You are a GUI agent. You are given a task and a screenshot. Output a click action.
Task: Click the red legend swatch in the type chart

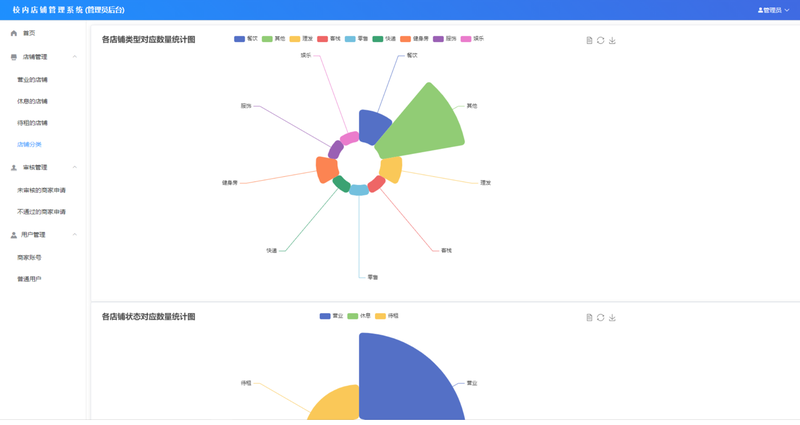[x=322, y=39]
